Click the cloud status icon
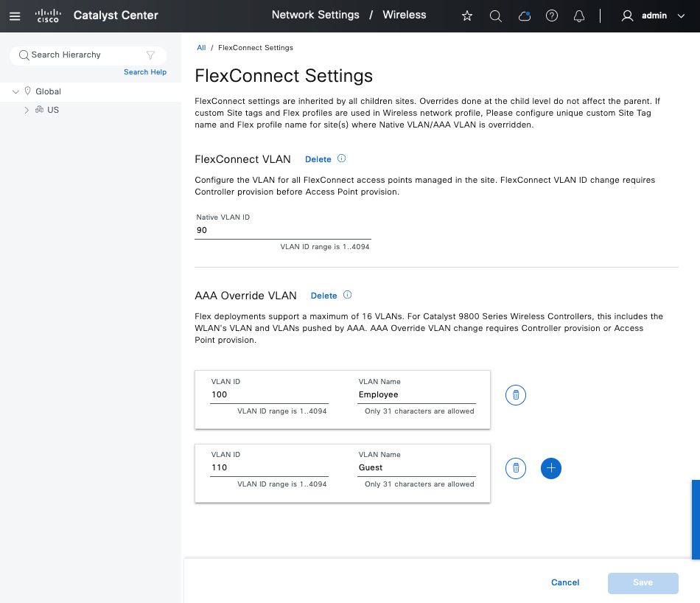Screen dimensions: 700x603 tap(525, 15)
